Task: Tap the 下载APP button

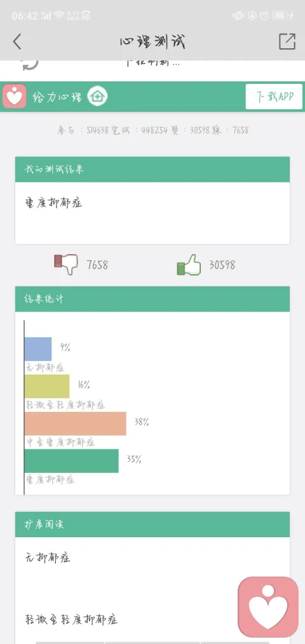Action: coord(274,97)
